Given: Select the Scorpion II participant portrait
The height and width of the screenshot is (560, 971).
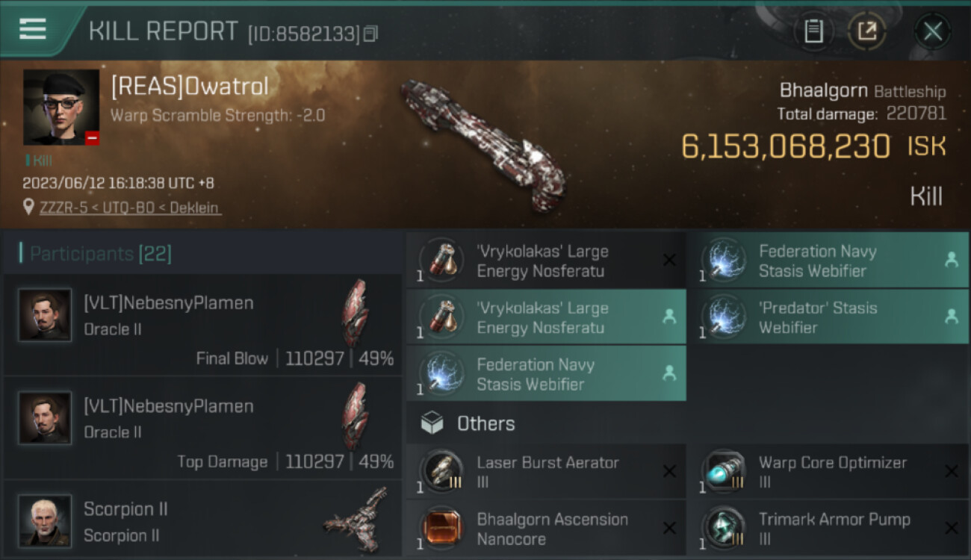Looking at the screenshot, I should 45,520.
